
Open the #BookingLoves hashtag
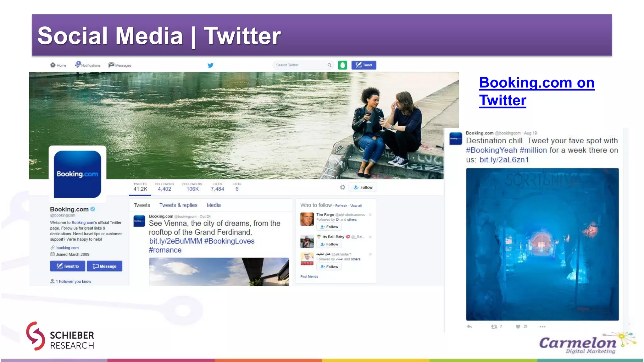coord(229,241)
